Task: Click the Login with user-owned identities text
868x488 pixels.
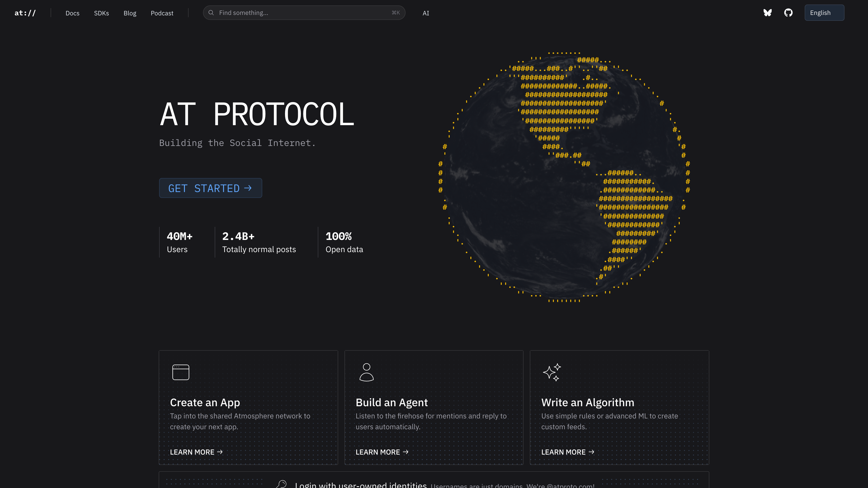Action: [x=361, y=485]
